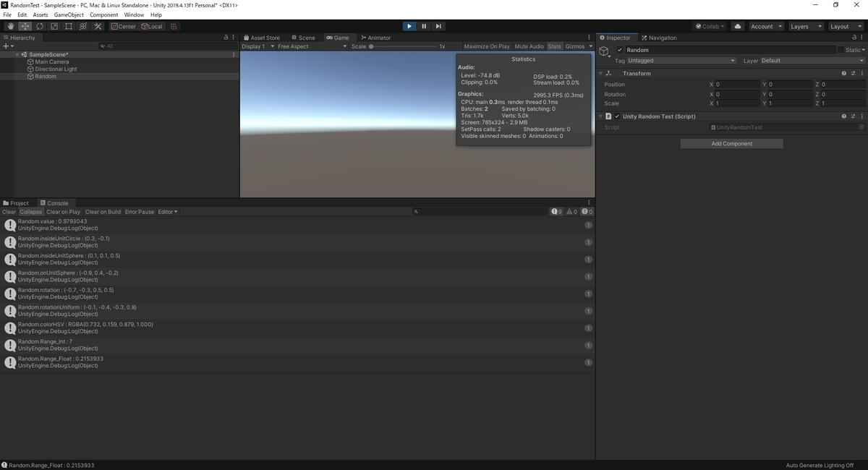
Task: Adjust the Game view Scale slider
Action: [x=404, y=46]
